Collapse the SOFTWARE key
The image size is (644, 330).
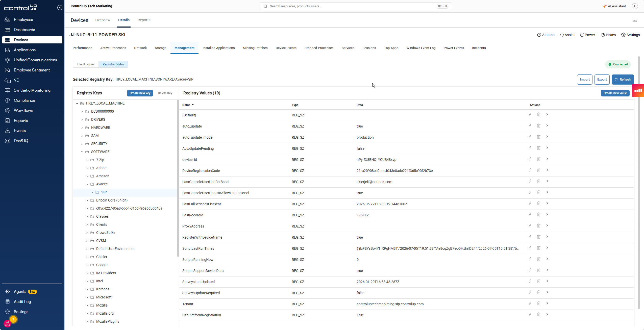point(82,152)
